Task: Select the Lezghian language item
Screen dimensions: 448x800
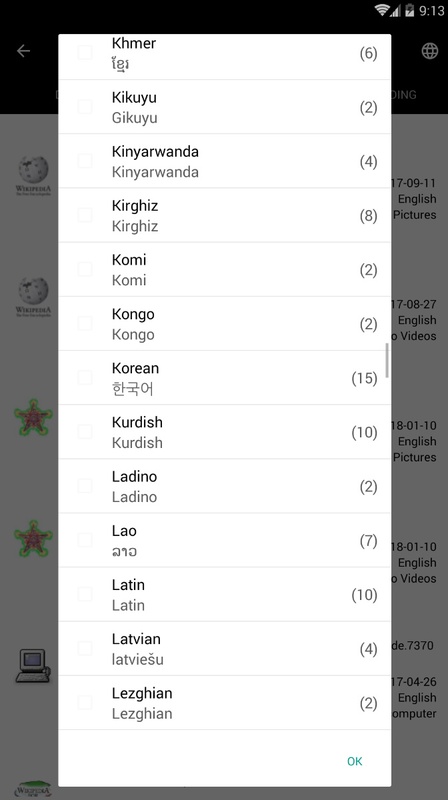Action: tap(225, 703)
